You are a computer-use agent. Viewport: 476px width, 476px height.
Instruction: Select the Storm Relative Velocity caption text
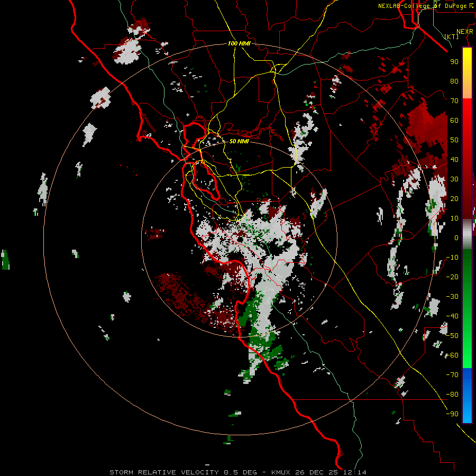point(237,472)
